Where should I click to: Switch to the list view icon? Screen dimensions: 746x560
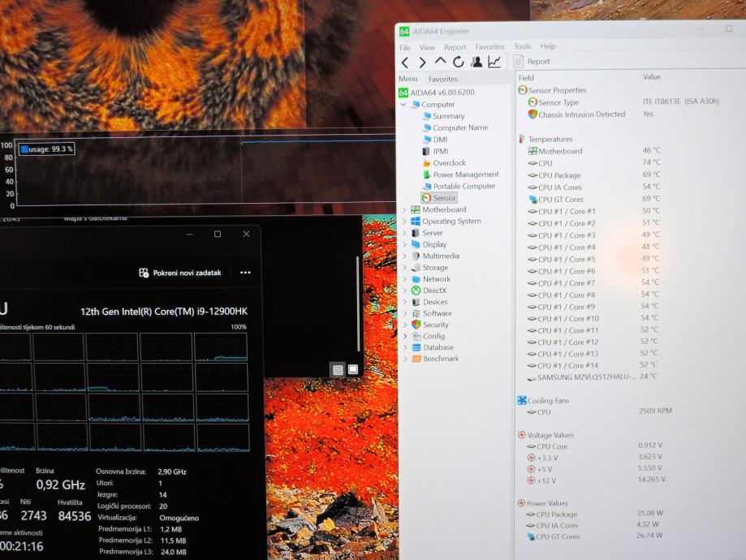pyautogui.click(x=338, y=370)
